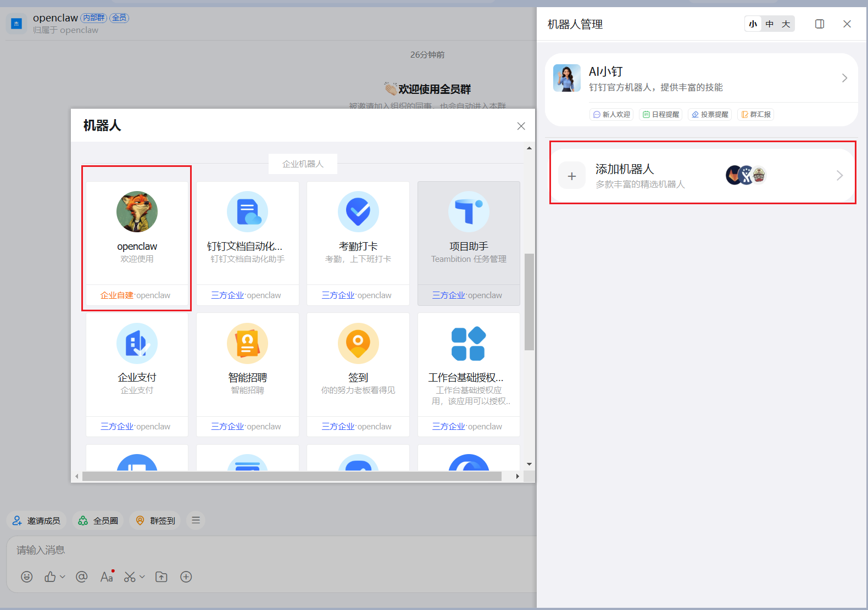
Task: Expand the 添加机器人 row chevron
Action: coord(839,176)
